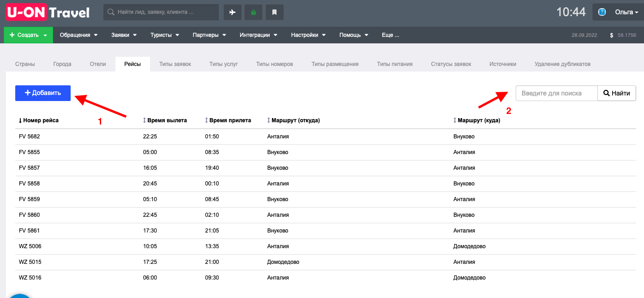644x298 pixels.
Task: Click arrival time 02:10
Action: tap(212, 215)
